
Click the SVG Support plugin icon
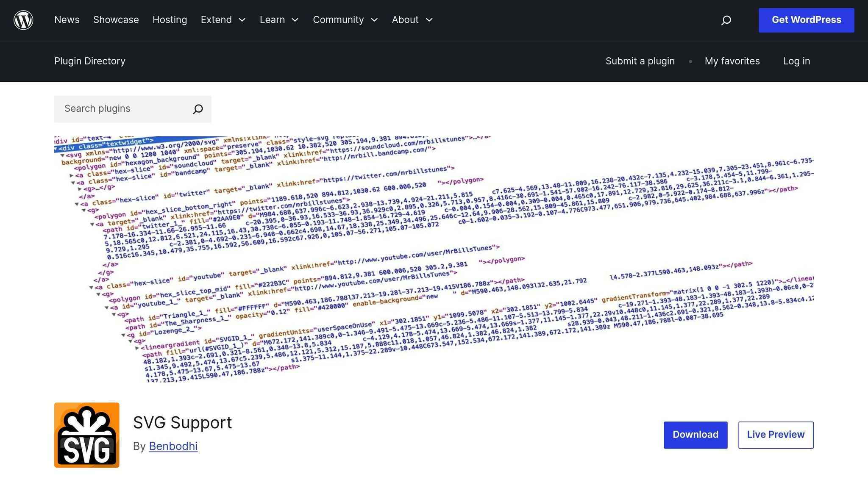coord(86,435)
